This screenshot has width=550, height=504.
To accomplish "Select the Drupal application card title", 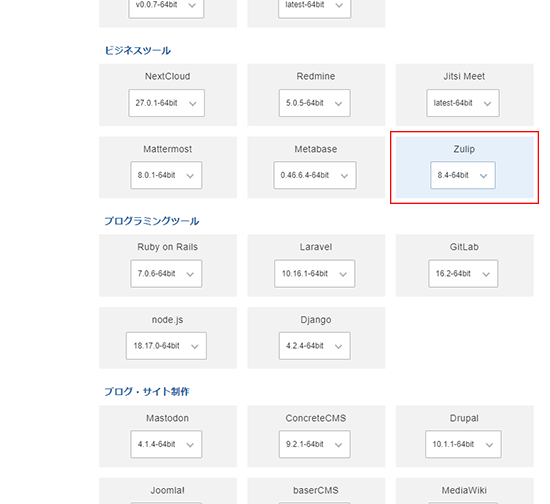I will 464,418.
